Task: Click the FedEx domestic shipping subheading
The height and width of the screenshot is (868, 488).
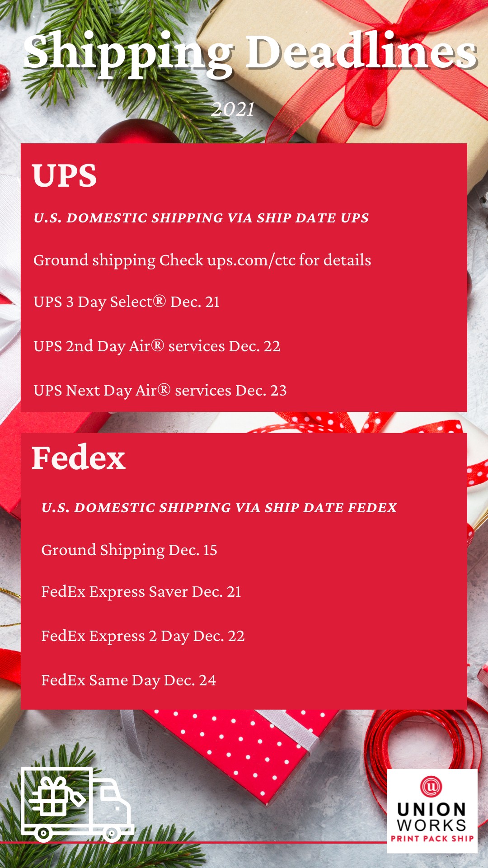Action: (x=219, y=508)
